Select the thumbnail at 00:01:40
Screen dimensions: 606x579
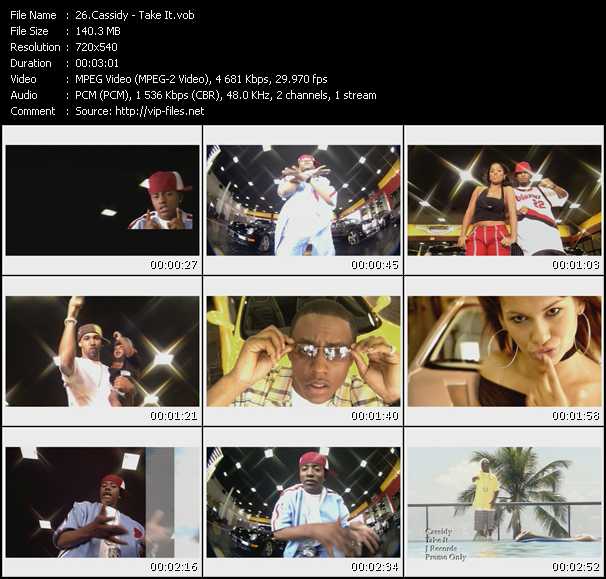pyautogui.click(x=303, y=351)
